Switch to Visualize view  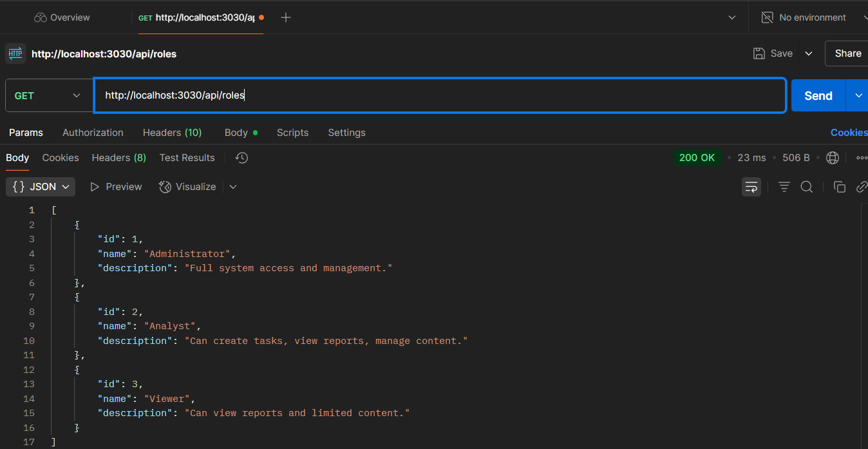pos(187,187)
